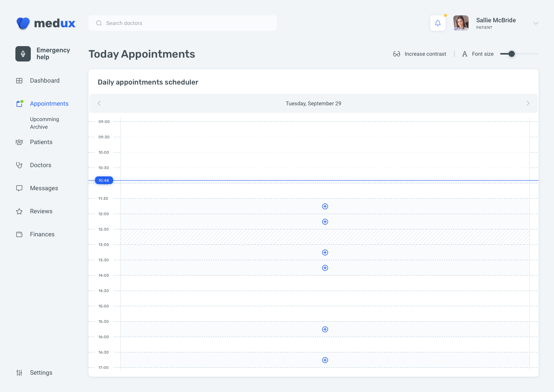This screenshot has width=554, height=392.
Task: Focus the Search doctors field
Action: (x=183, y=23)
